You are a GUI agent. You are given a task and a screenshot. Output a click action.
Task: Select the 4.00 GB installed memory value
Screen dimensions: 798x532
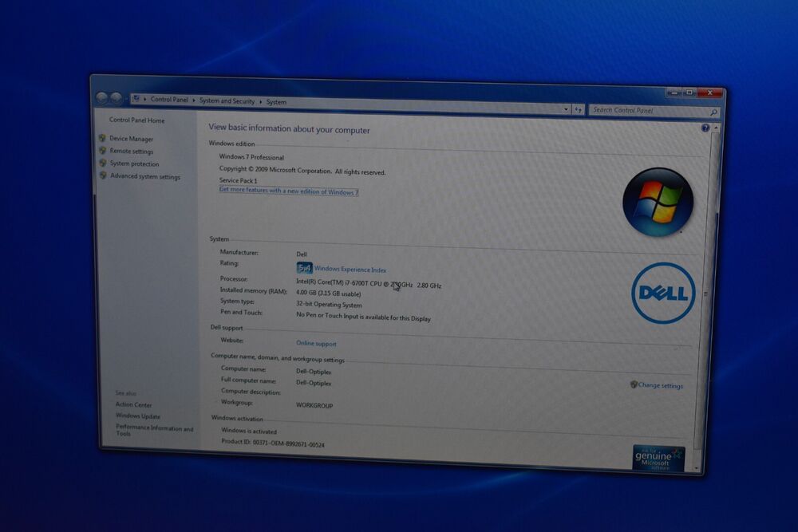(x=328, y=294)
